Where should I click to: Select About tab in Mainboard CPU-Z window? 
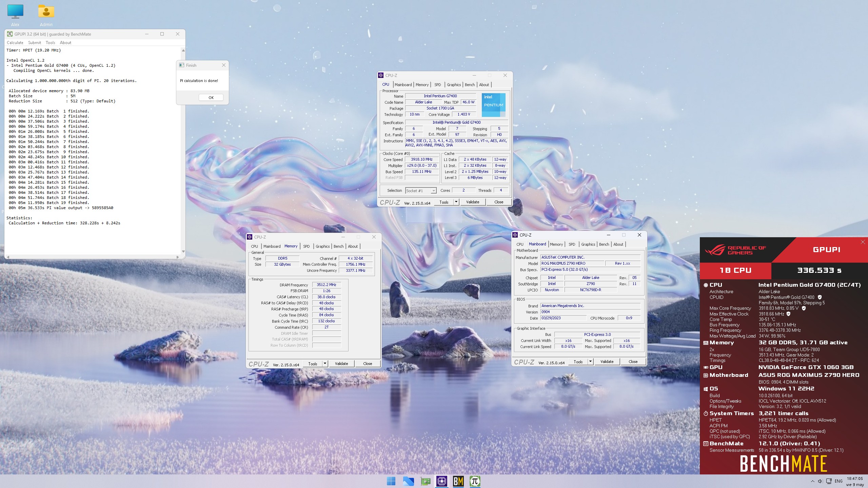[x=618, y=244]
